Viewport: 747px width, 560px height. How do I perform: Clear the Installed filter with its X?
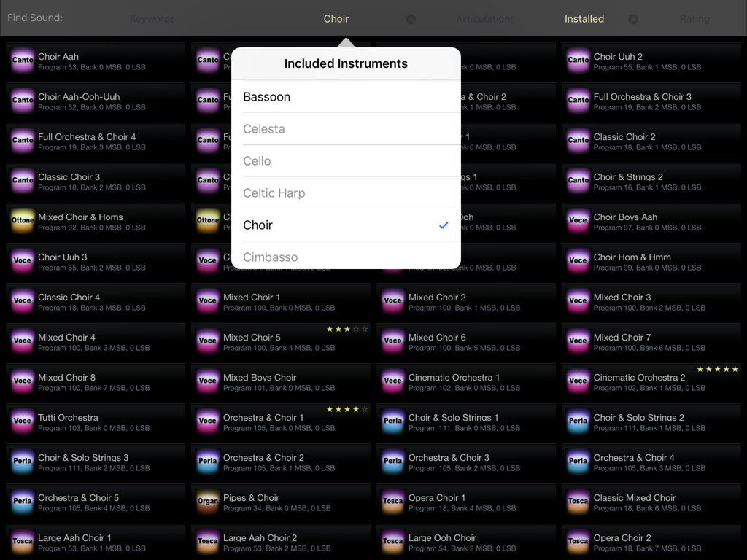coord(633,20)
